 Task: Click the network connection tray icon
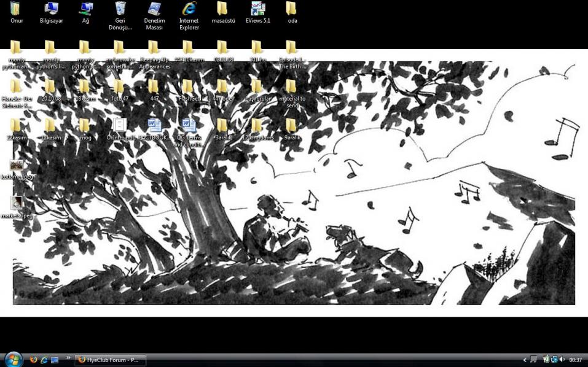[x=554, y=360]
